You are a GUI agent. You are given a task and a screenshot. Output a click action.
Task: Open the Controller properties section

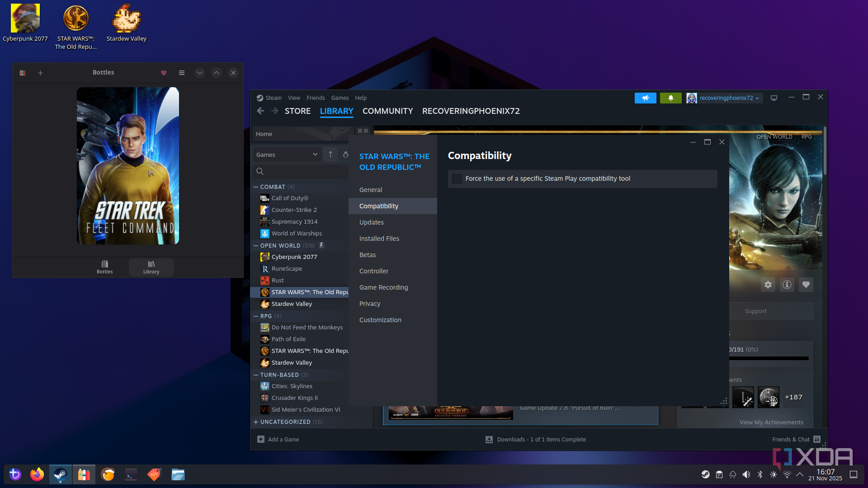392,271
